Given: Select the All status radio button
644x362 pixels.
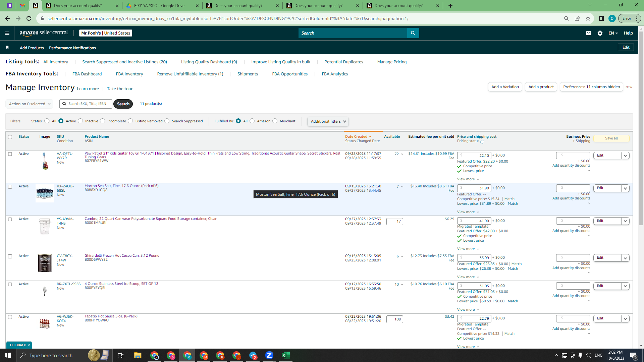Looking at the screenshot, I should 47,121.
